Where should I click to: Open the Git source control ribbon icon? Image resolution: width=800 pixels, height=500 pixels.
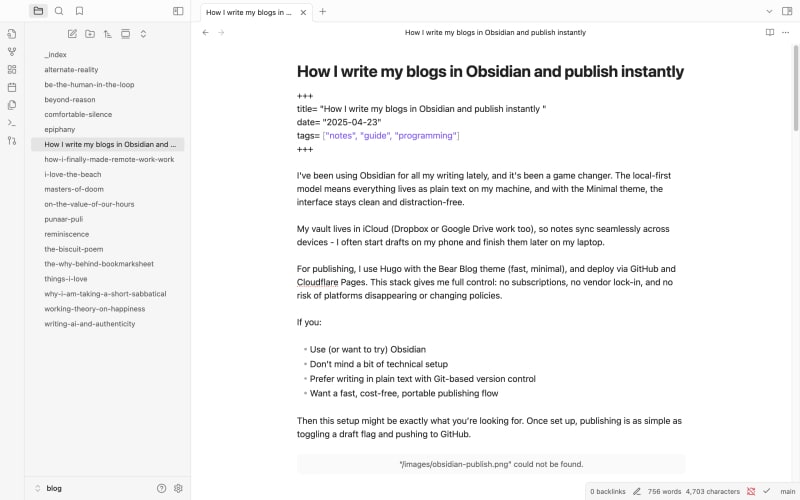click(x=12, y=141)
